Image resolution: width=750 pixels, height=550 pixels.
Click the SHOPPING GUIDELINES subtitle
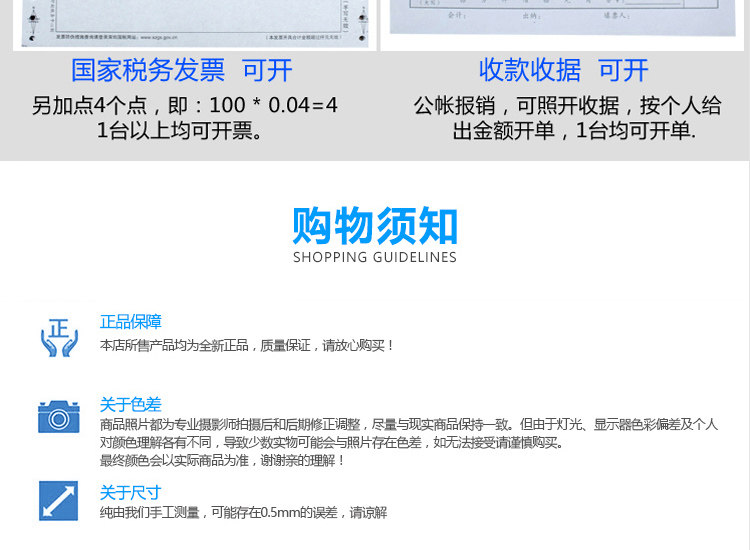375,257
